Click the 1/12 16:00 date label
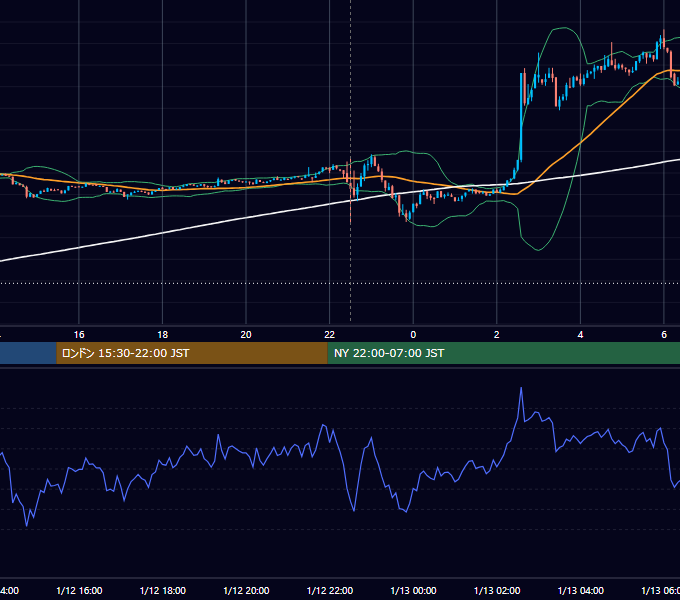The image size is (680, 600). coord(79,590)
